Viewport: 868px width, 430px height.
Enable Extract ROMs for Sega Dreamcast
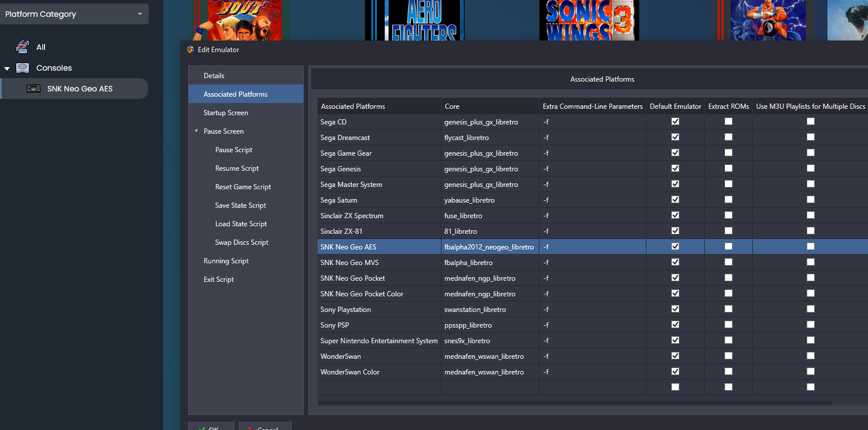(x=729, y=137)
